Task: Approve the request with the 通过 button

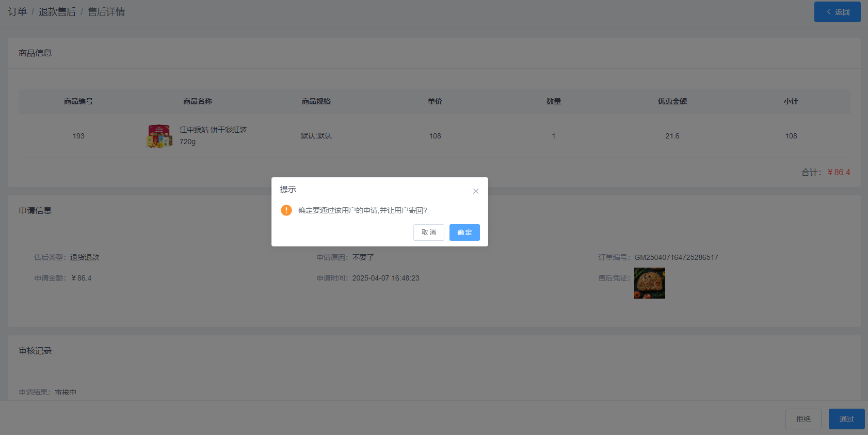Action: (846, 419)
